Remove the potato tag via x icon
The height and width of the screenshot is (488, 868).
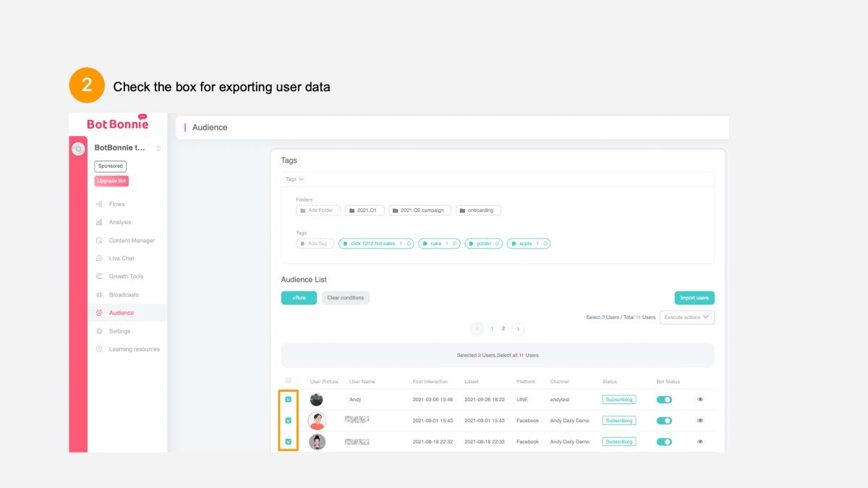coord(498,244)
